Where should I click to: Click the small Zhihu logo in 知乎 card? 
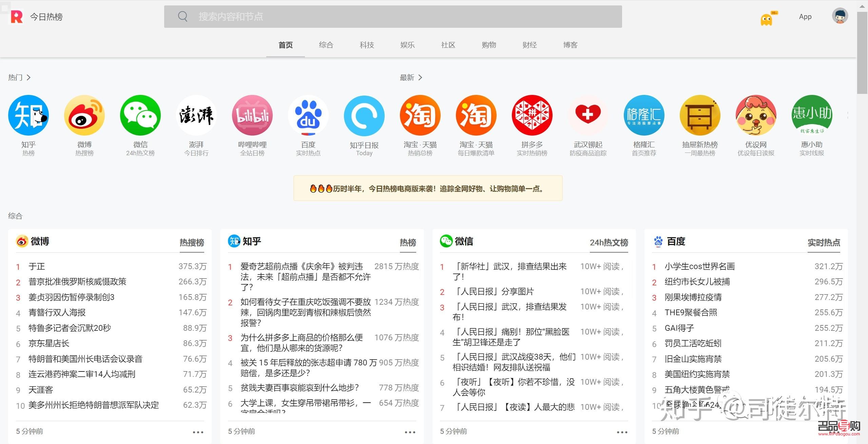click(234, 241)
